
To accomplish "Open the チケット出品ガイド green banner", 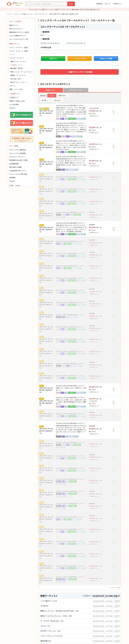I will coord(21,115).
